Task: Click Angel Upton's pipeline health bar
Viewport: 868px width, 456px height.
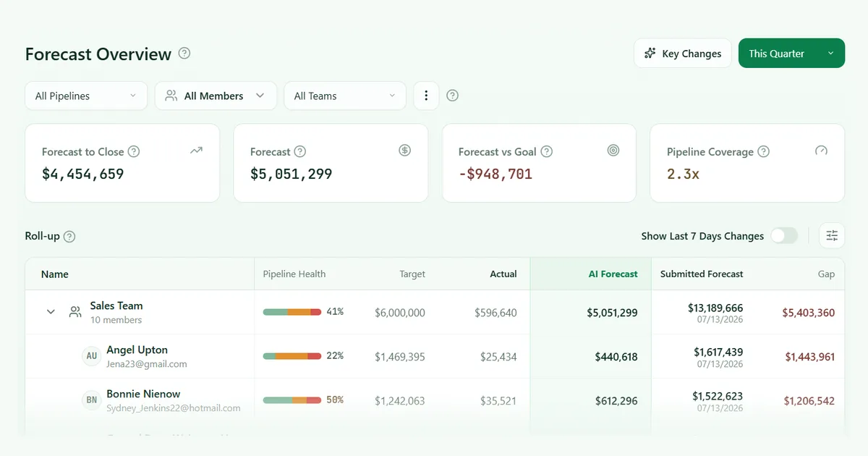Action: (x=292, y=356)
